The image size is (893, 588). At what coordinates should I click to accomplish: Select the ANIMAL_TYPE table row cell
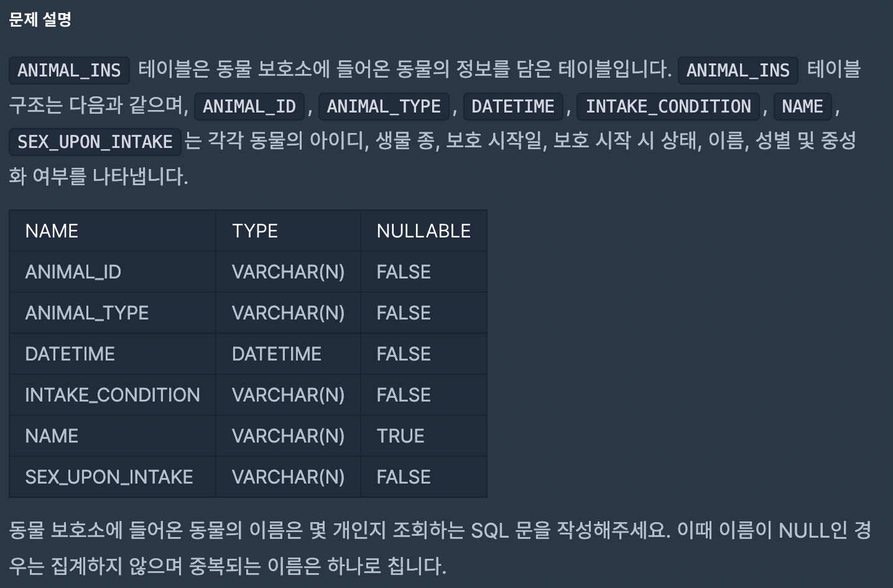click(113, 313)
